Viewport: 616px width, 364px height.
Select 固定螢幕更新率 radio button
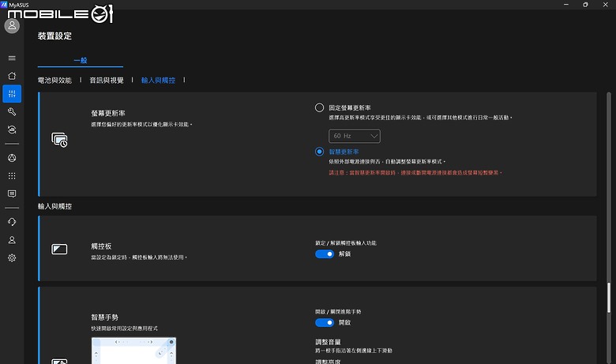coord(319,107)
